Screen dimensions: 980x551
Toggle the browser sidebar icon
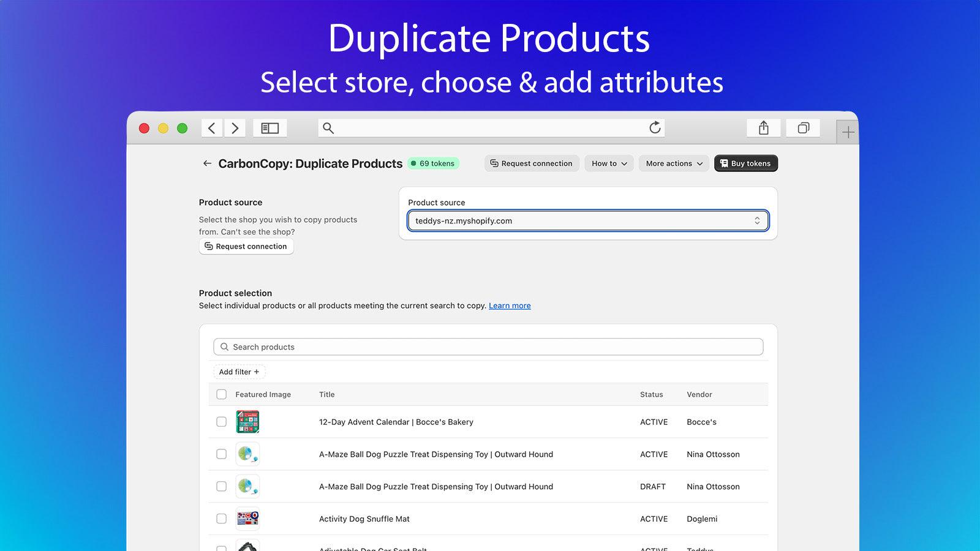tap(269, 127)
